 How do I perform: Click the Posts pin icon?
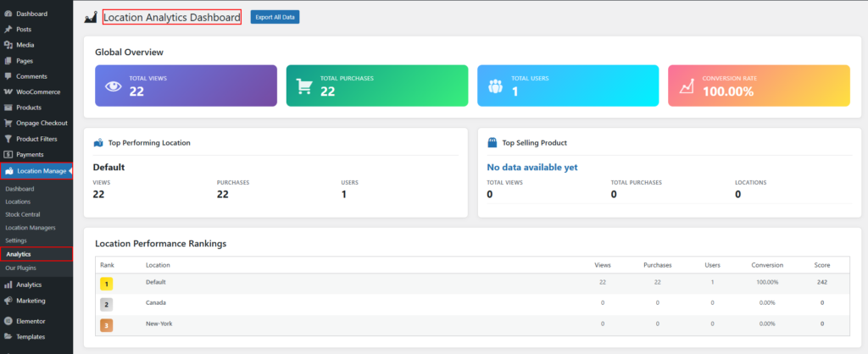point(8,30)
